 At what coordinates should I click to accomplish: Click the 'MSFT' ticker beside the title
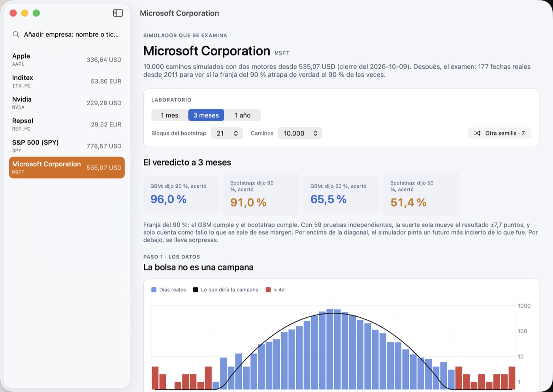(282, 53)
